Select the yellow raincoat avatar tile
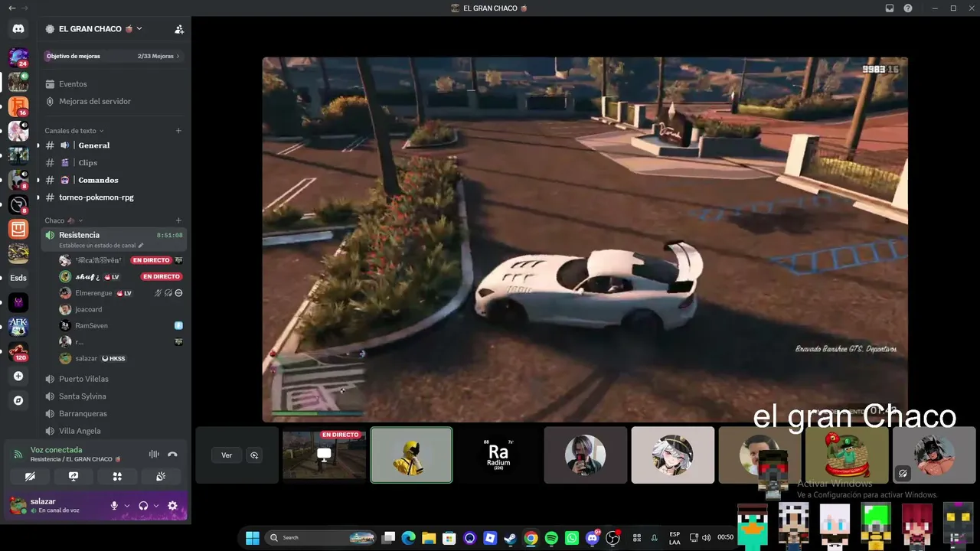Image resolution: width=980 pixels, height=551 pixels. 411,455
